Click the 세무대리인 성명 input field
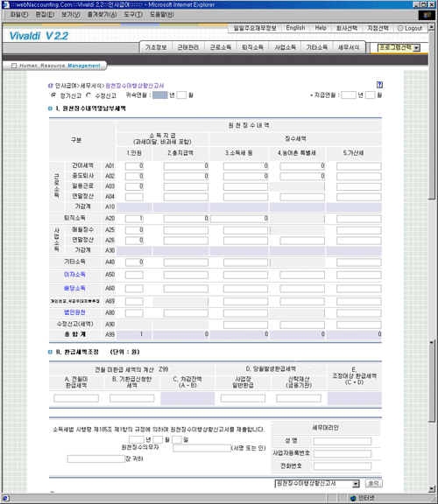The width and height of the screenshot is (438, 504). click(343, 441)
